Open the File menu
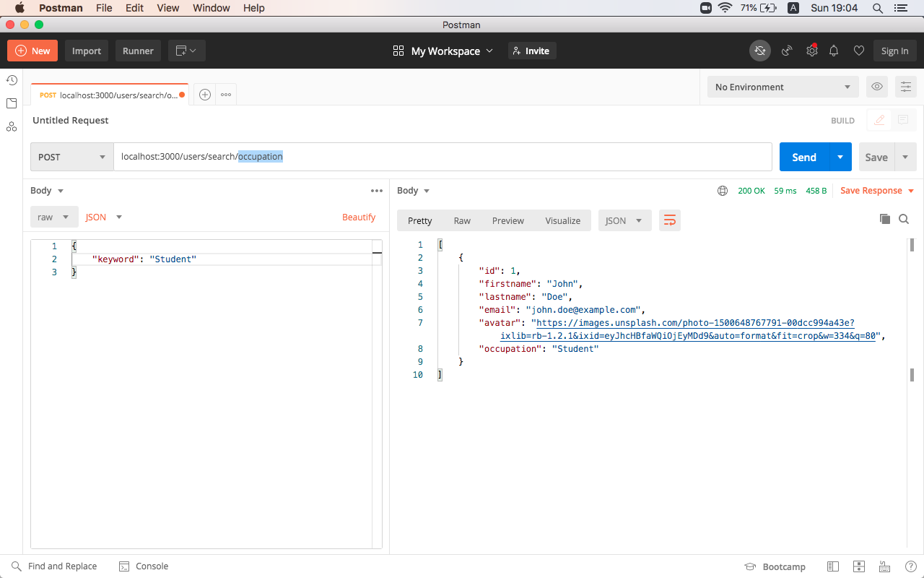The image size is (924, 578). tap(104, 8)
